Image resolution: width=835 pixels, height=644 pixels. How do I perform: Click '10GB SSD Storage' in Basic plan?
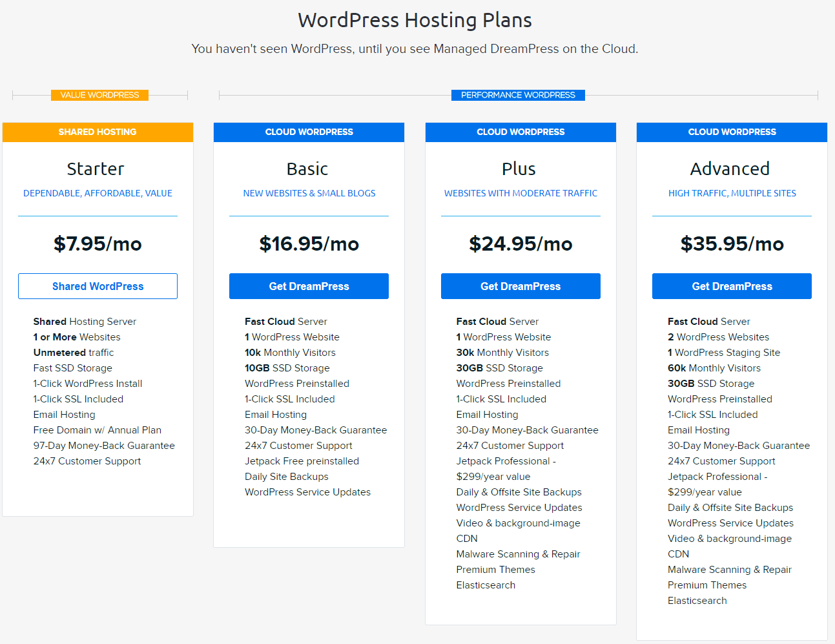(x=287, y=368)
